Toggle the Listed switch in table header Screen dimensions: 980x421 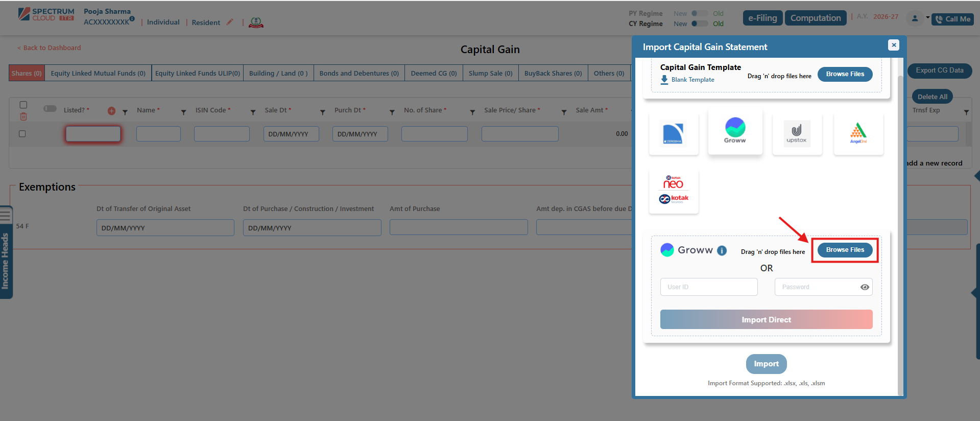click(x=50, y=109)
